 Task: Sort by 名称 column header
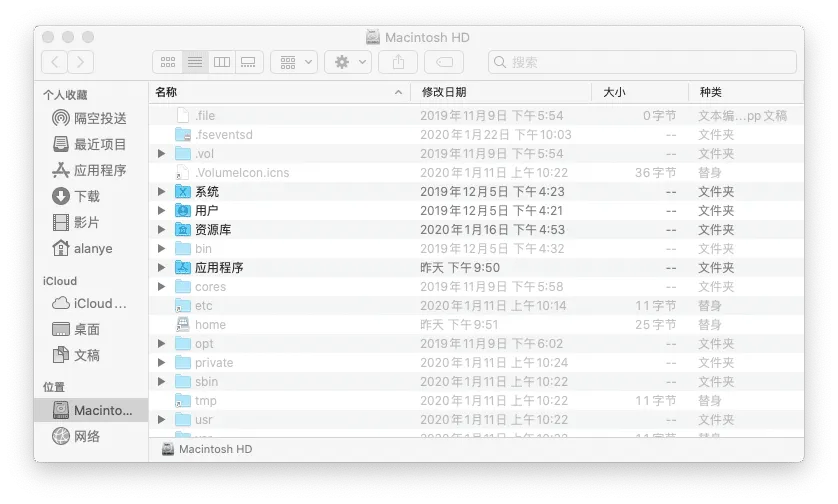280,92
